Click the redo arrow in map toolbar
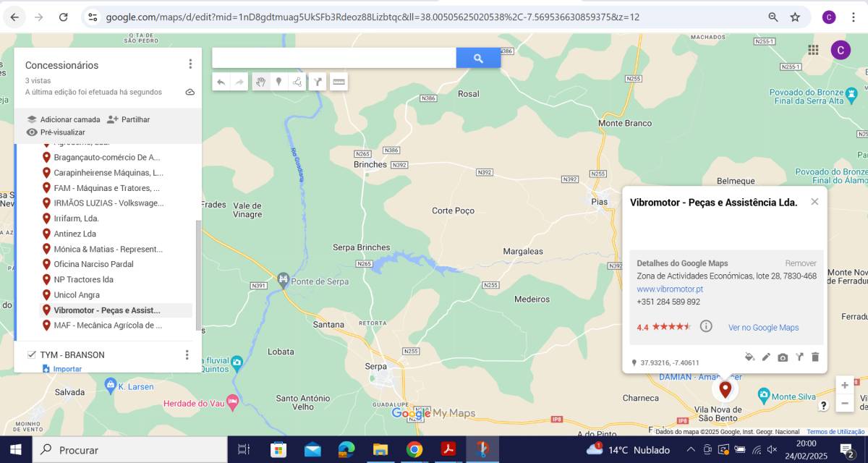 pyautogui.click(x=239, y=82)
